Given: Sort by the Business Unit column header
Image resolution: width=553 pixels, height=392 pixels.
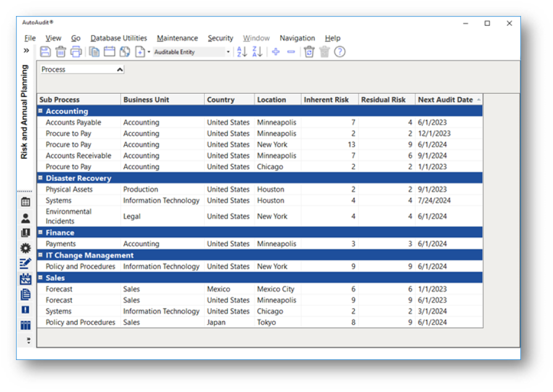Looking at the screenshot, I should [162, 99].
